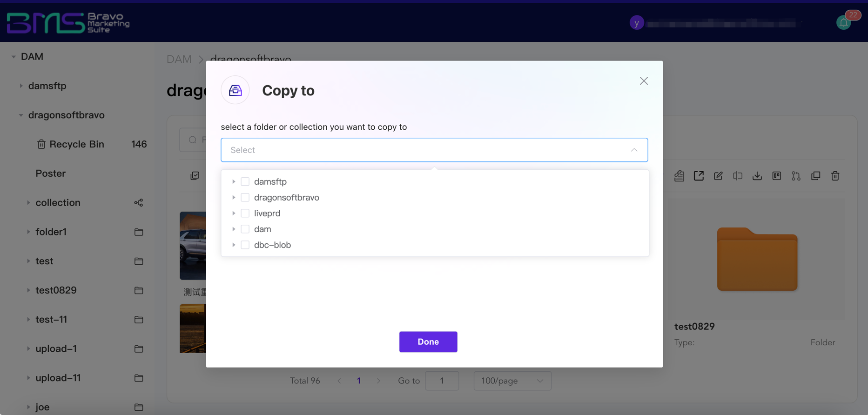Go to the previous page arrow
Screen dimensions: 868x415
[x=339, y=381]
